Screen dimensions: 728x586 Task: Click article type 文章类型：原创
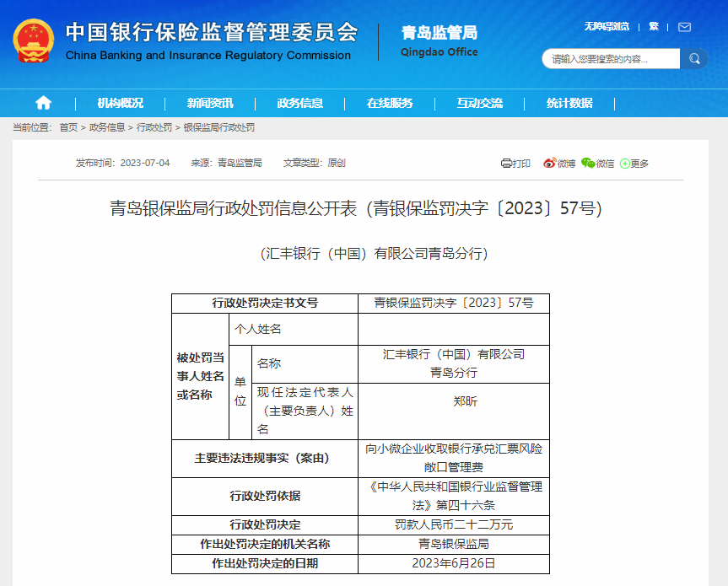pyautogui.click(x=315, y=163)
